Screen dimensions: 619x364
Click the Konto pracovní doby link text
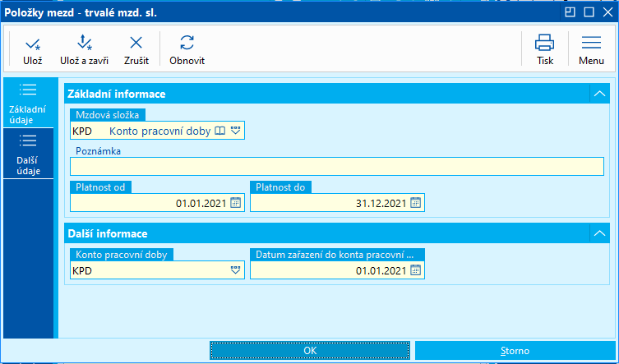[x=159, y=131]
